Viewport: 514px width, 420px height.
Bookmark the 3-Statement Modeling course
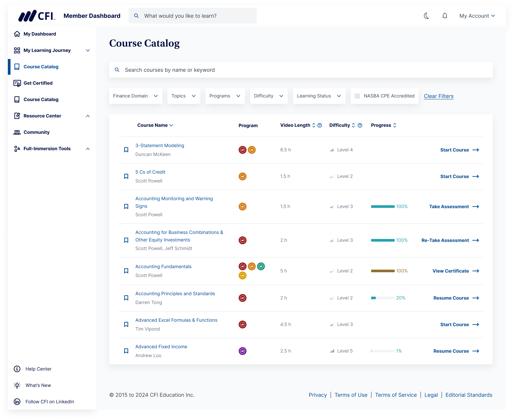(126, 150)
